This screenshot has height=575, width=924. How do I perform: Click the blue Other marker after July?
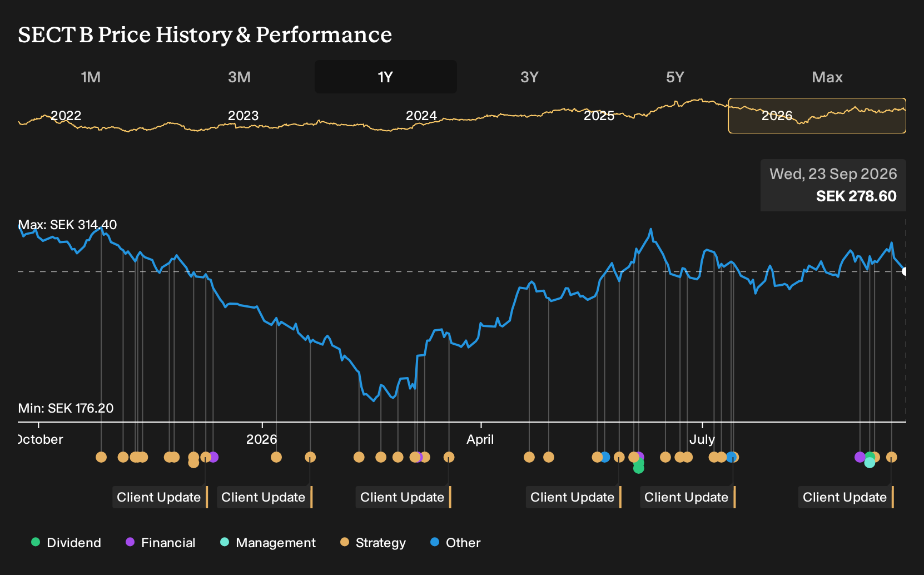point(731,457)
